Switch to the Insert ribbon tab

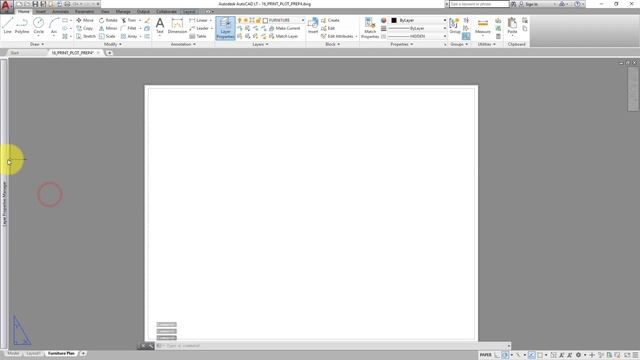[x=41, y=12]
